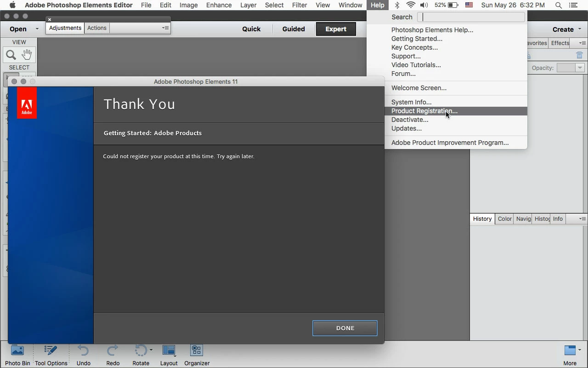Open the History panel options menu
Screen dimensions: 588x368
[x=582, y=219]
